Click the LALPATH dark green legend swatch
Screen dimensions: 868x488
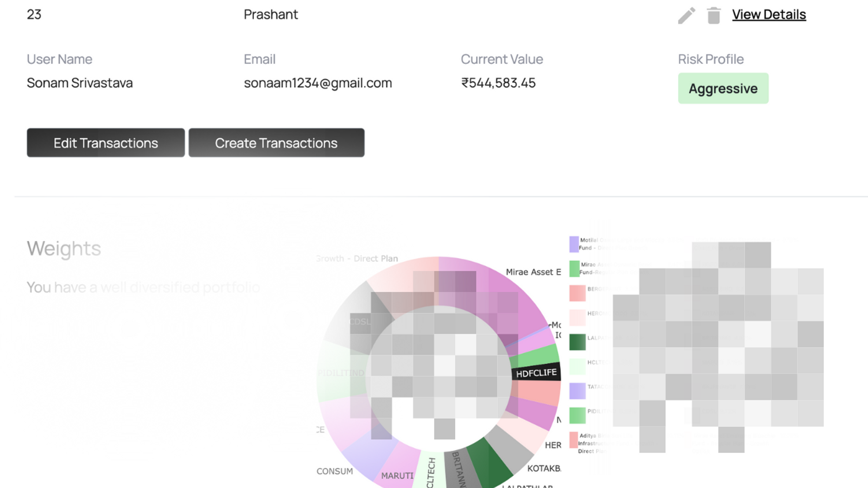(577, 342)
